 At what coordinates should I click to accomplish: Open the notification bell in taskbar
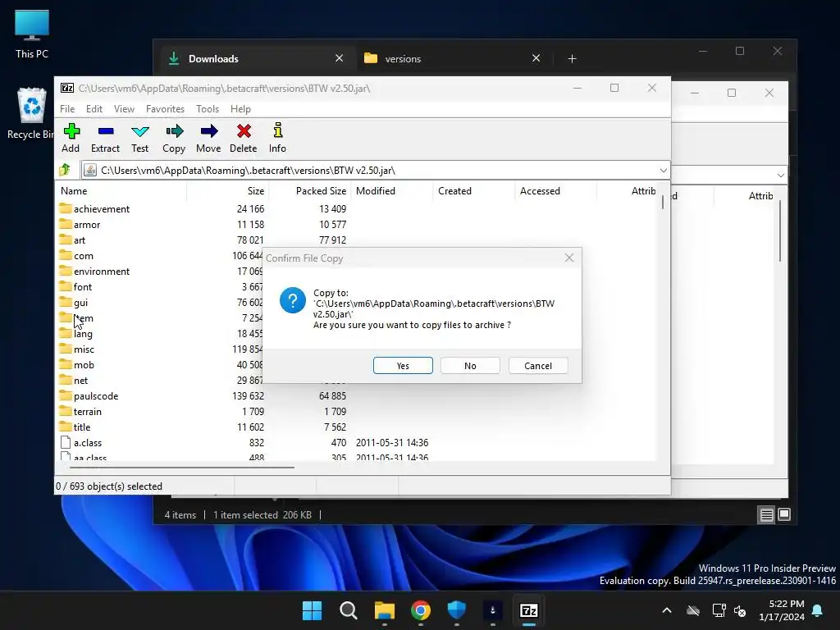click(x=818, y=610)
